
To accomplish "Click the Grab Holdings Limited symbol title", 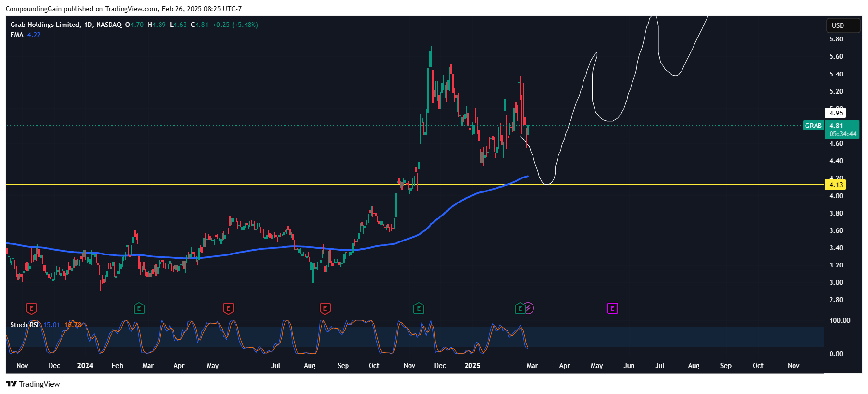I will coord(45,25).
